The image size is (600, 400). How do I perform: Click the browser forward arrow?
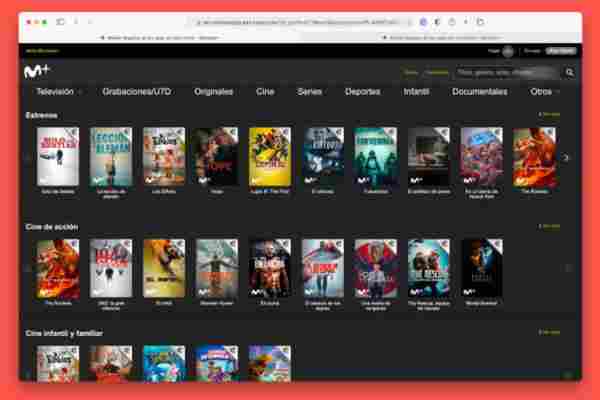pos(90,22)
